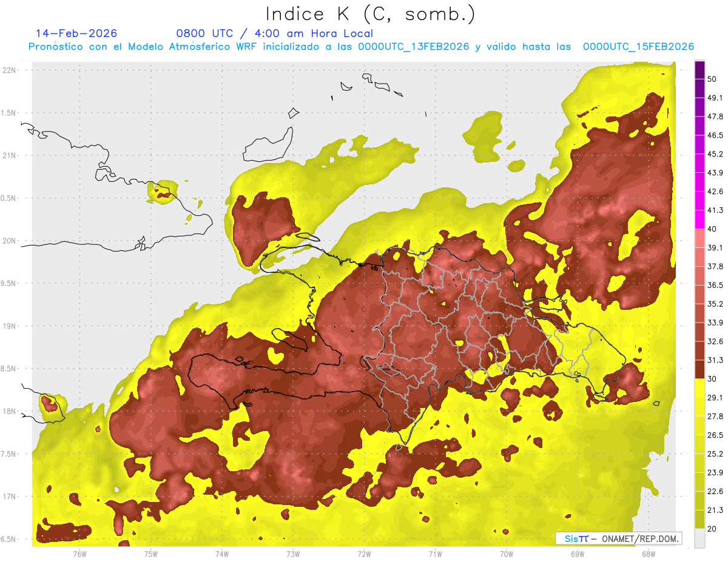Pick the bright yellow swatch between 29.1 and 30

(699, 388)
